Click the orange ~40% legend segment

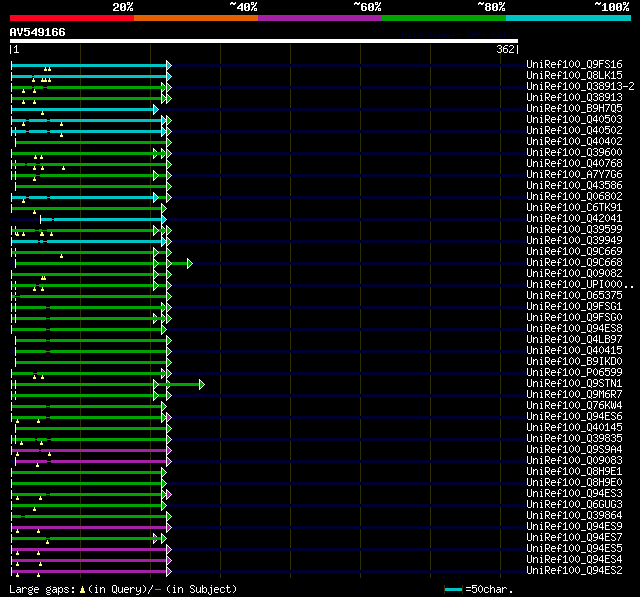(x=196, y=18)
